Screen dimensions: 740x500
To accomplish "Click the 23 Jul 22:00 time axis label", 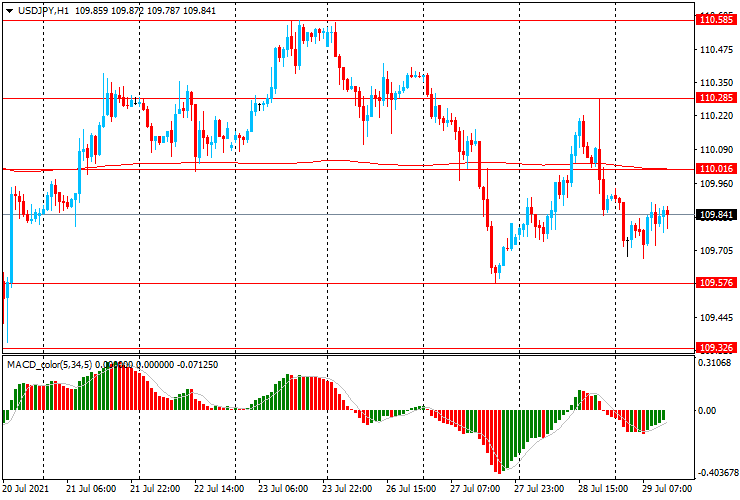I will (347, 488).
